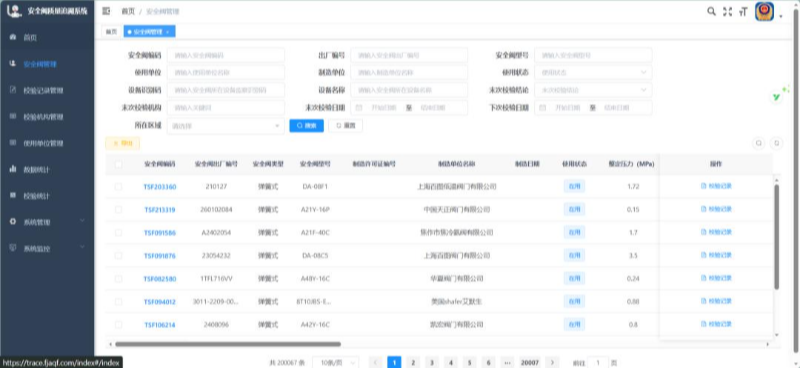This screenshot has width=800, height=369.
Task: Open valve code link TSF091586
Action: tap(160, 233)
